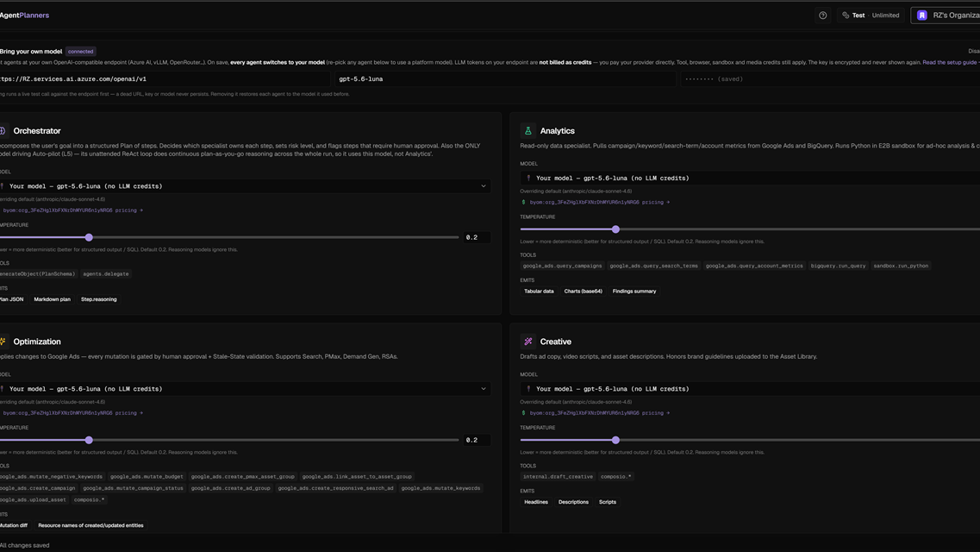Click the gpt-5.6-luna model name field
The image size is (980, 552).
click(505, 78)
